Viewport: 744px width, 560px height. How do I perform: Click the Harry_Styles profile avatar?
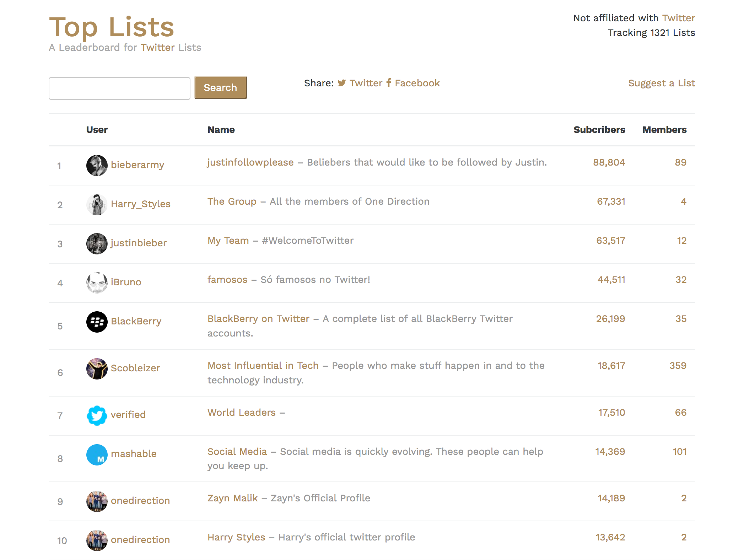pyautogui.click(x=97, y=204)
